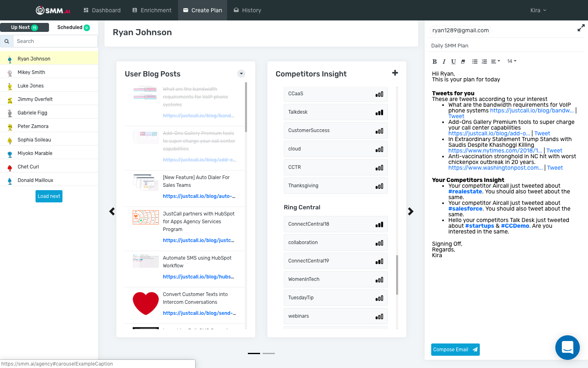Image resolution: width=588 pixels, height=368 pixels.
Task: Open the send texts Intercom blog link
Action: pyautogui.click(x=199, y=313)
